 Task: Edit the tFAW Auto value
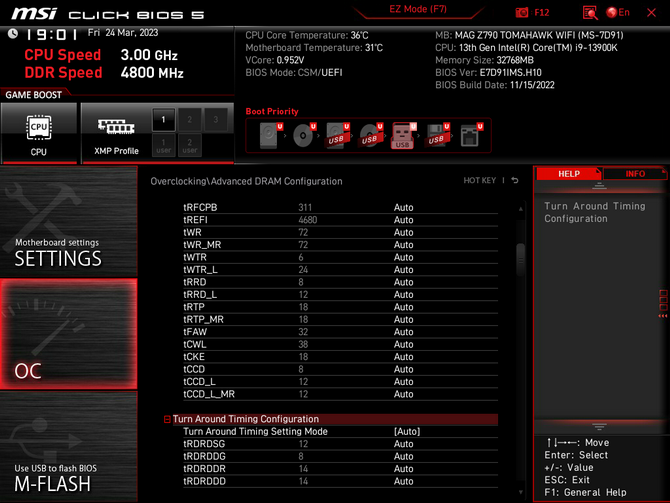coord(403,332)
